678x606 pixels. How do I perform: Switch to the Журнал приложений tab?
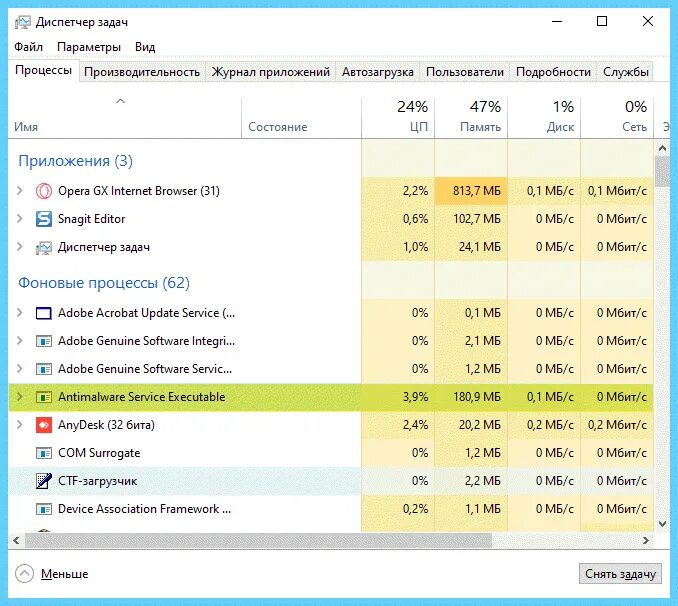271,72
